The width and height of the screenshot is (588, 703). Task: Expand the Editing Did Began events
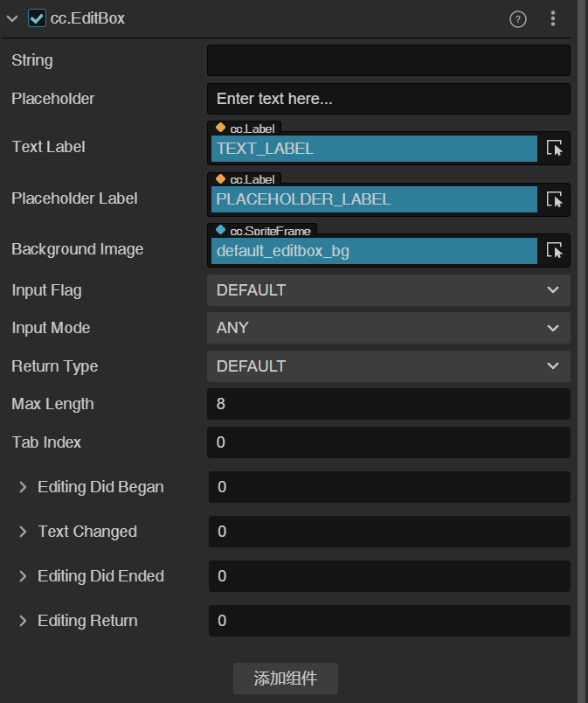(23, 487)
